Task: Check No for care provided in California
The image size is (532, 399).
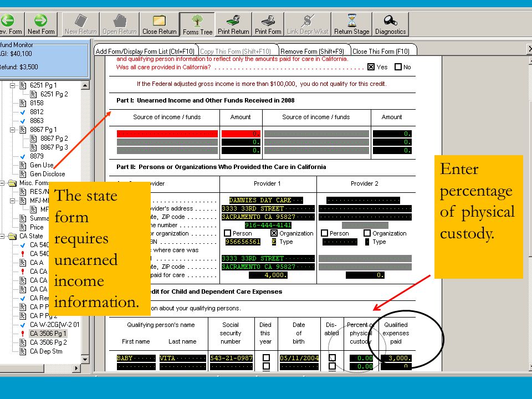Action: coord(398,67)
